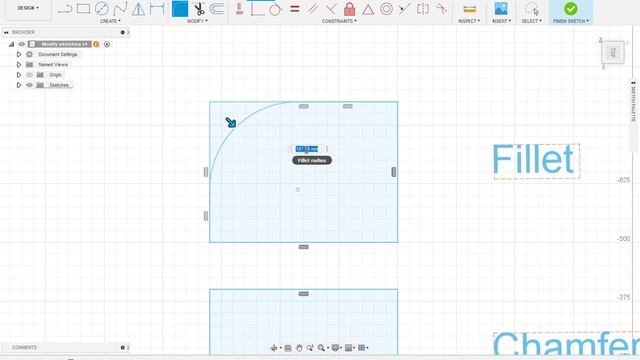Screen dimensions: 640x360
Task: Click the Fit zoom magnifier icon
Action: 321,348
